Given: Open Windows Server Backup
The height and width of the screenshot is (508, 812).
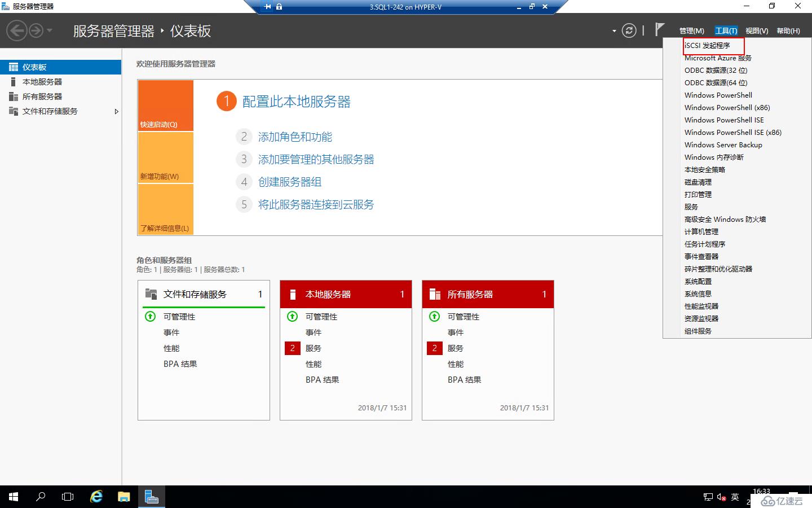Looking at the screenshot, I should 723,144.
